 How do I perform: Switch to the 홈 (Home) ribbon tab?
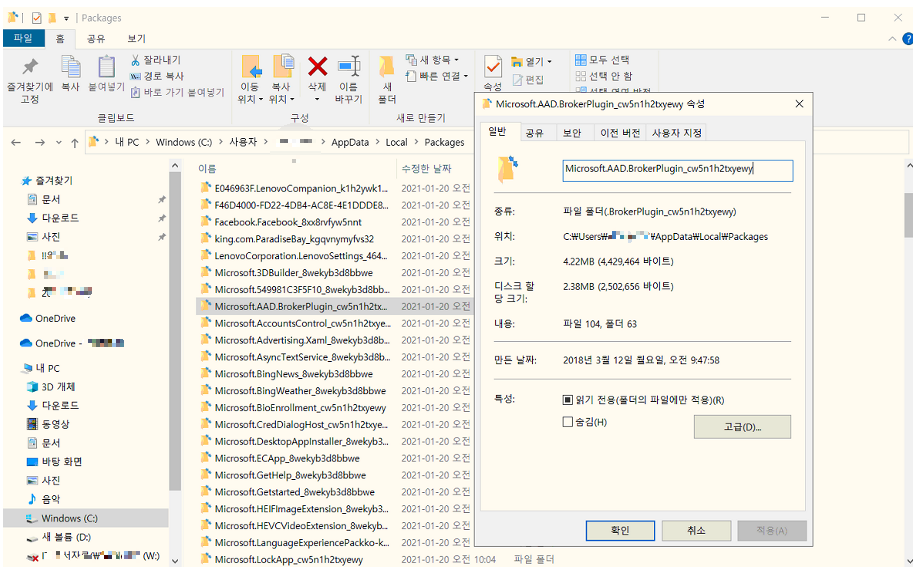click(60, 38)
